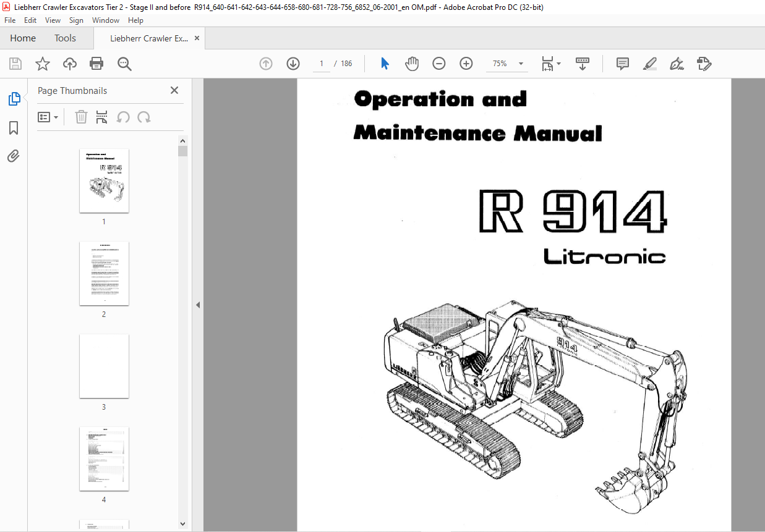Click the insert page break thumbnail icon
This screenshot has height=532, width=765.
pyautogui.click(x=102, y=117)
